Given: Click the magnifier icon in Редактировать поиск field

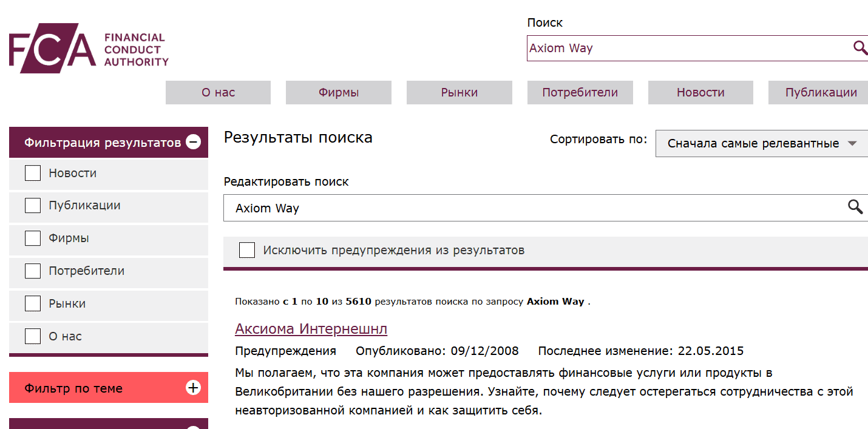Looking at the screenshot, I should 855,207.
